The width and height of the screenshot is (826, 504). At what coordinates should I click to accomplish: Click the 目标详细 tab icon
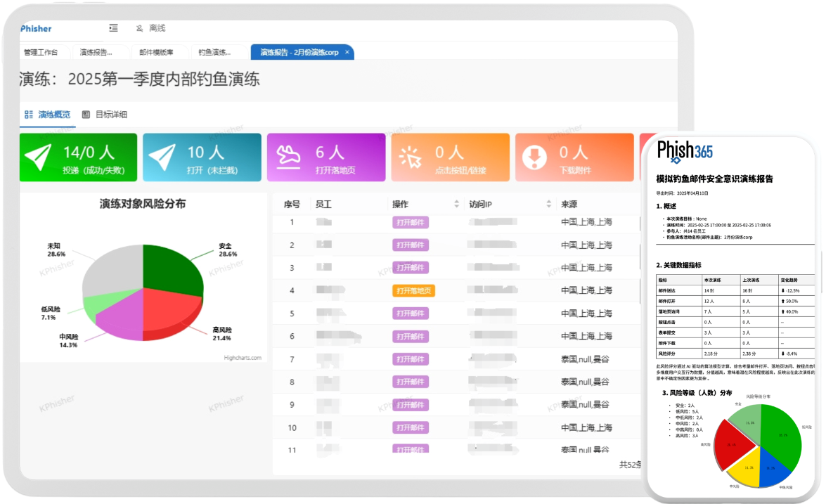tap(86, 115)
